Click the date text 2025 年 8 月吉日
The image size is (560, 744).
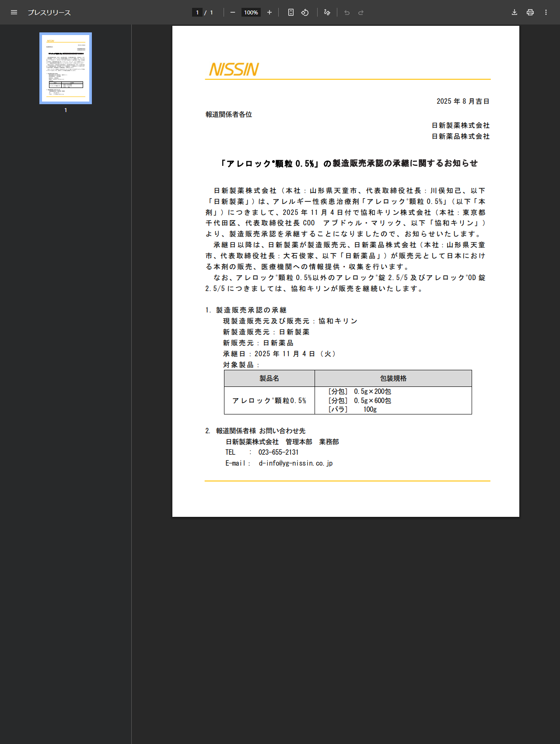coord(463,101)
